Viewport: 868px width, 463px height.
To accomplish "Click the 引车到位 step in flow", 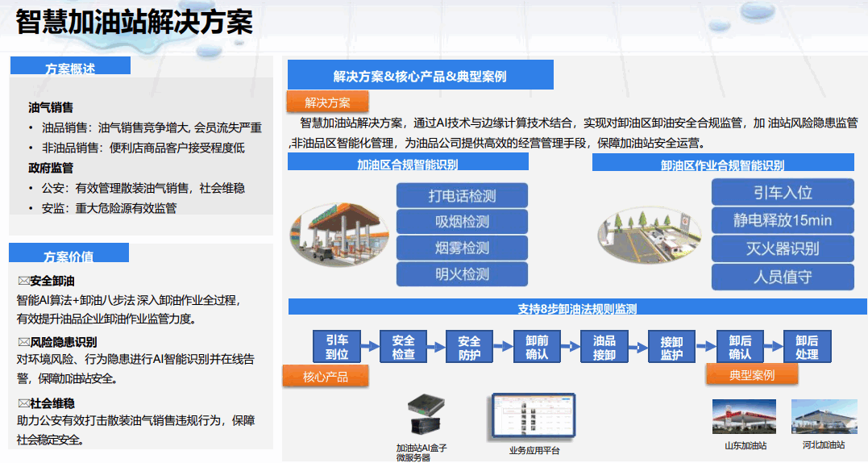I will (x=337, y=348).
